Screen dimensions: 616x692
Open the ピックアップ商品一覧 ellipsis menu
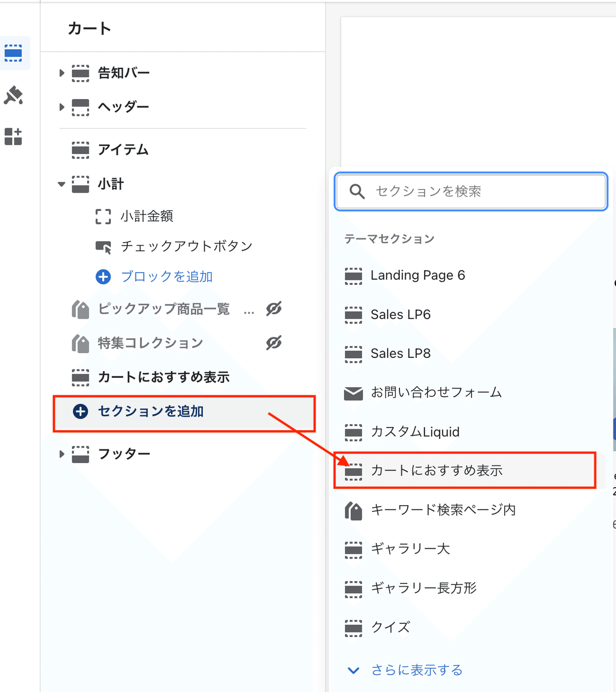pos(249,312)
